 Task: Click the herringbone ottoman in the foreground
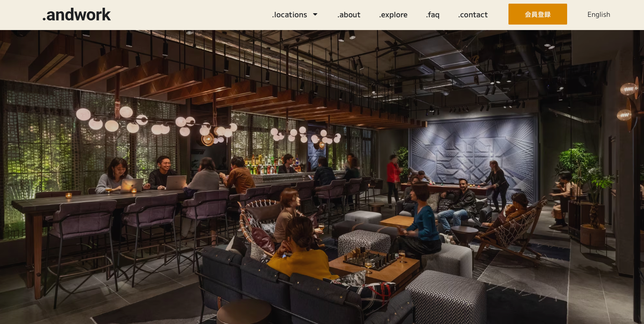click(446, 298)
